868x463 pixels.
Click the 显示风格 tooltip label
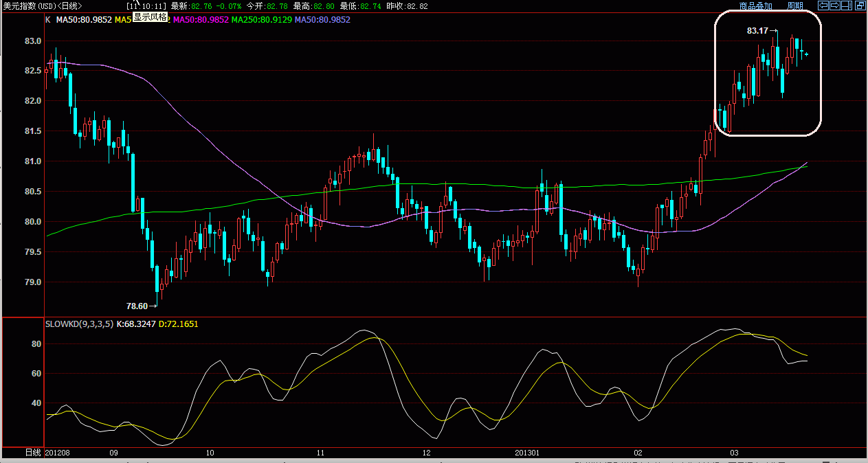[150, 17]
